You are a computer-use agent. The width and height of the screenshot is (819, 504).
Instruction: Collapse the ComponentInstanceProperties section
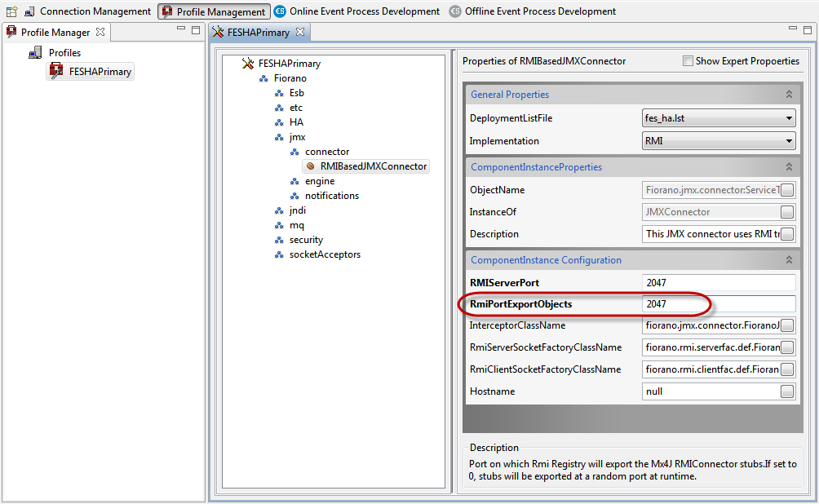click(x=789, y=166)
